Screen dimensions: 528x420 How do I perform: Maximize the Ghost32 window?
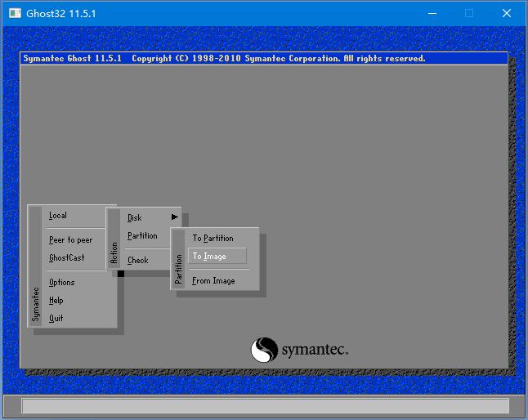[x=469, y=13]
